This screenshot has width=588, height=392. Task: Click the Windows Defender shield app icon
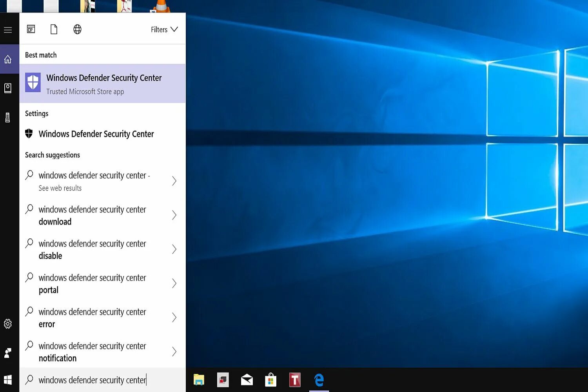[33, 83]
